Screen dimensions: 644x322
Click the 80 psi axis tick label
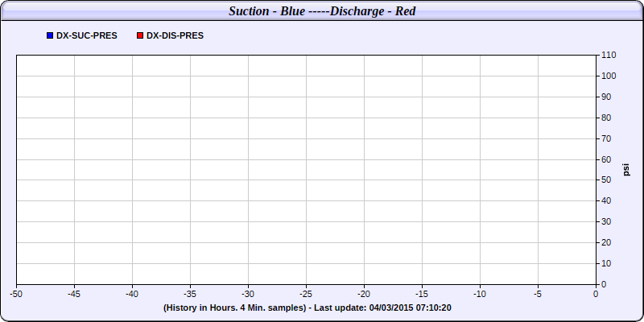tap(606, 118)
